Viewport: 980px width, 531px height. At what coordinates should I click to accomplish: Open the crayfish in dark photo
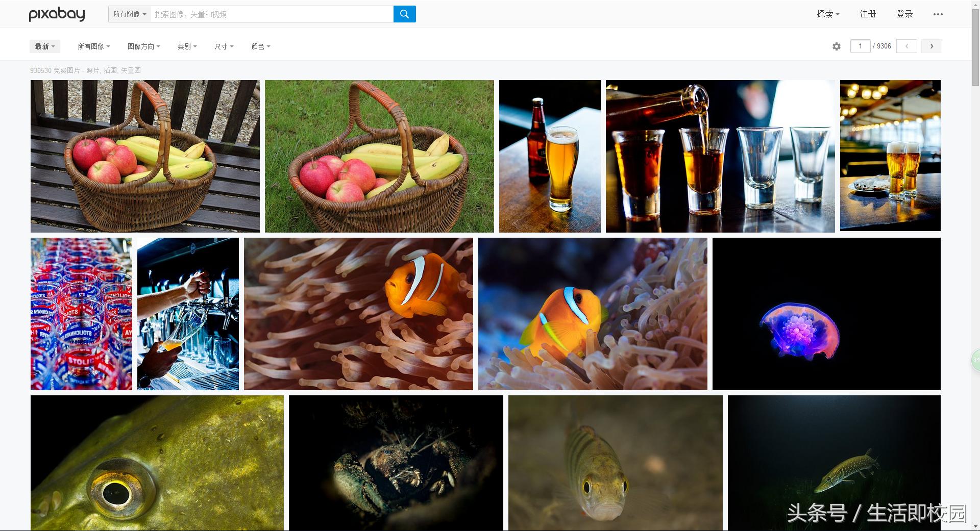(x=396, y=463)
